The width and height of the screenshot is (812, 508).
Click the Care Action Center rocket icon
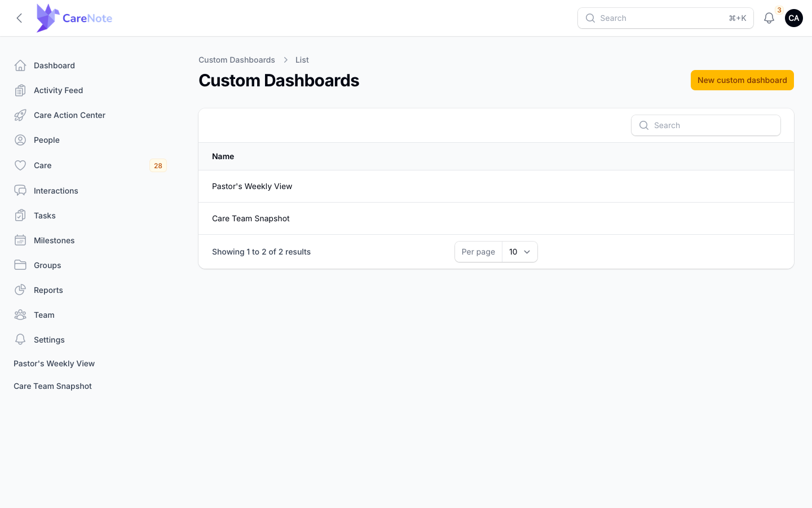20,115
